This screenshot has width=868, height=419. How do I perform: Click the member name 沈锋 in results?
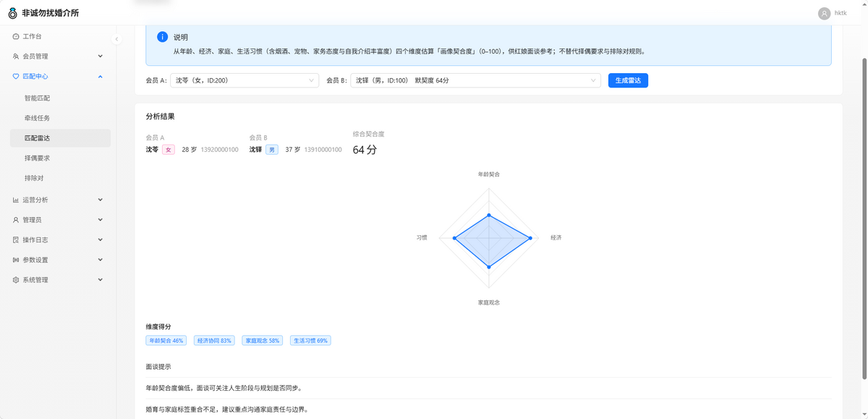(255, 150)
